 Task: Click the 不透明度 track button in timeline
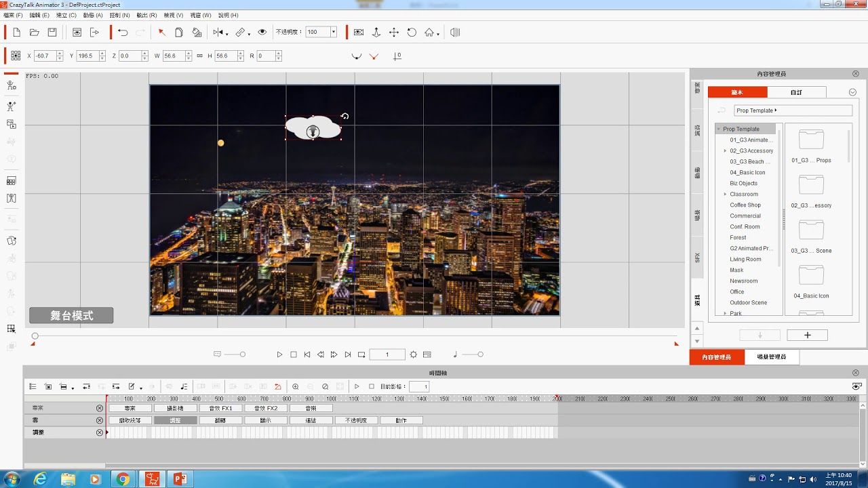356,420
